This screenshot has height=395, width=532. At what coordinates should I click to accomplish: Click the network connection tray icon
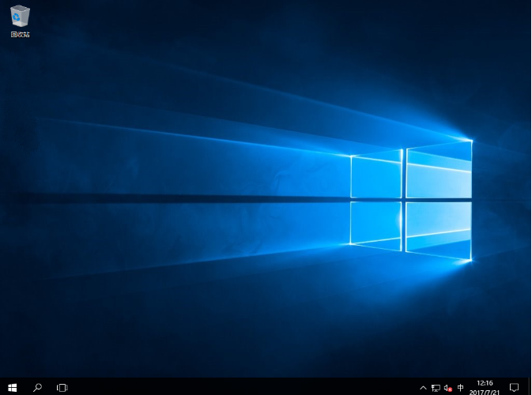tap(436, 388)
